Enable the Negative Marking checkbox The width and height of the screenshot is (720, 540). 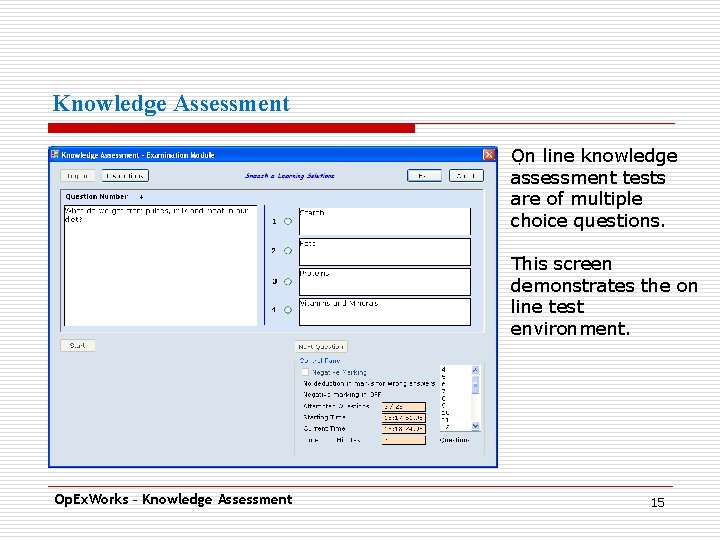tap(305, 372)
